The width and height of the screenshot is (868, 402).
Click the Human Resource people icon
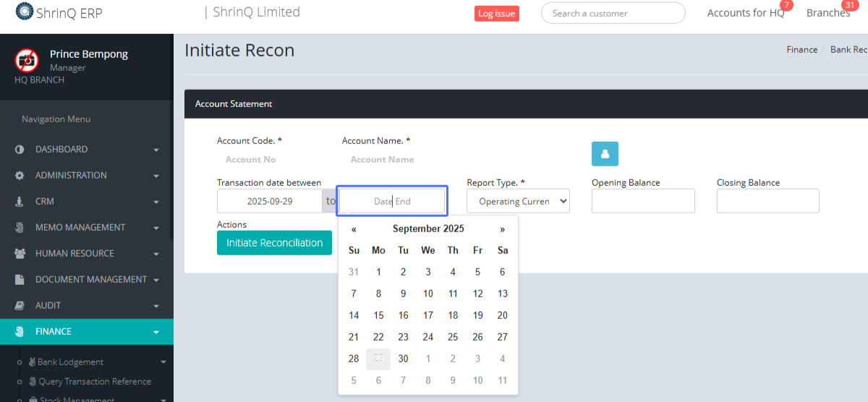[20, 254]
